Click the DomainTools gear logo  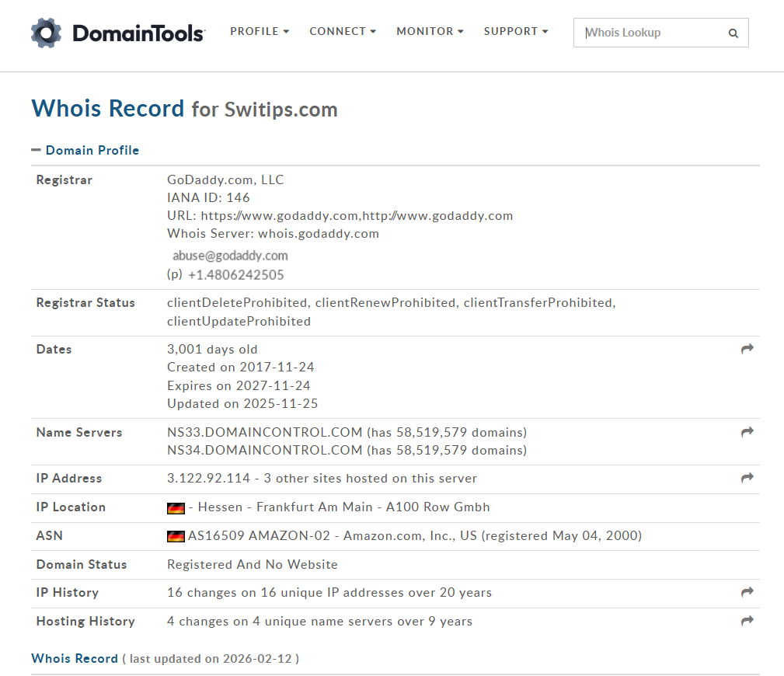(x=47, y=33)
